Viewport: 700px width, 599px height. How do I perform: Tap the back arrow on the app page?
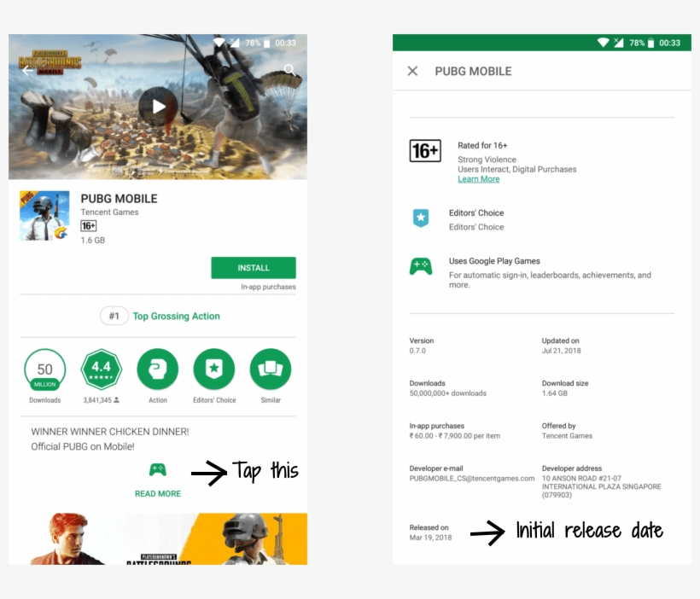pos(27,70)
